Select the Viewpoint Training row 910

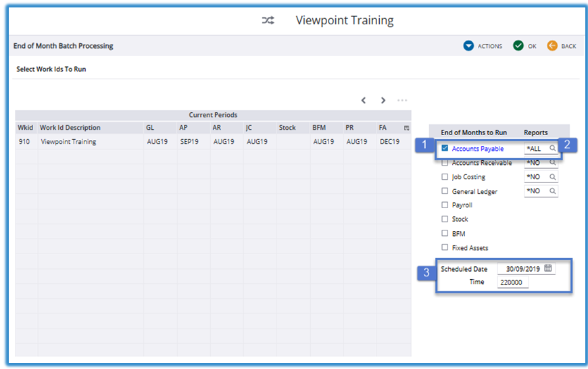[x=68, y=142]
